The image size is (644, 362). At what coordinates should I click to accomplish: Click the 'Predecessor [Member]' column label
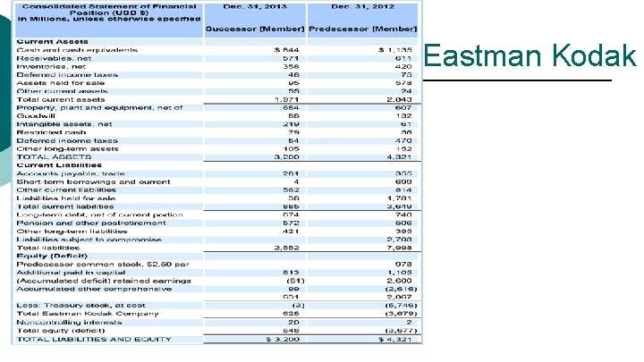(x=362, y=29)
